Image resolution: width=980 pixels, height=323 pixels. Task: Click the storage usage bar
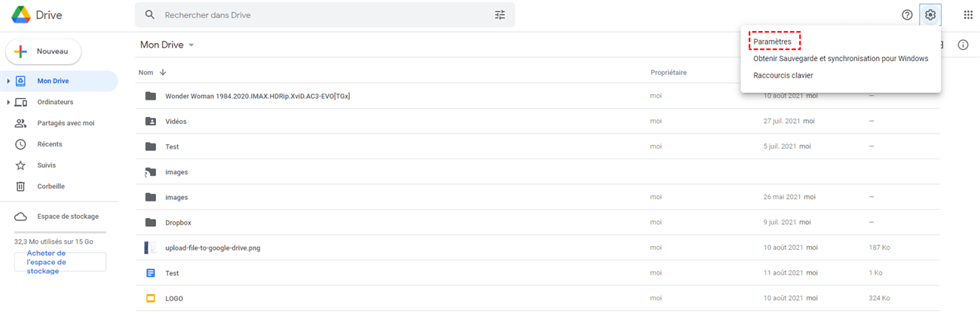tap(60, 232)
